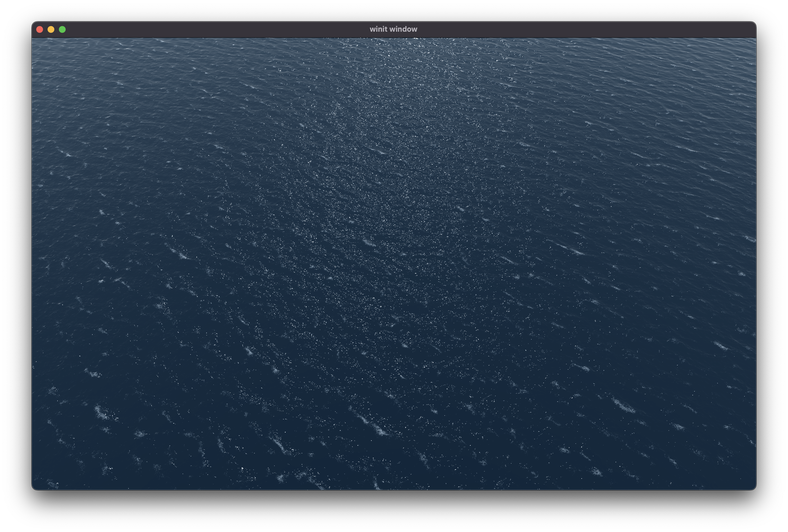Click black desktop area above the title bar
Screen dimensions: 788x532
tap(393, 10)
